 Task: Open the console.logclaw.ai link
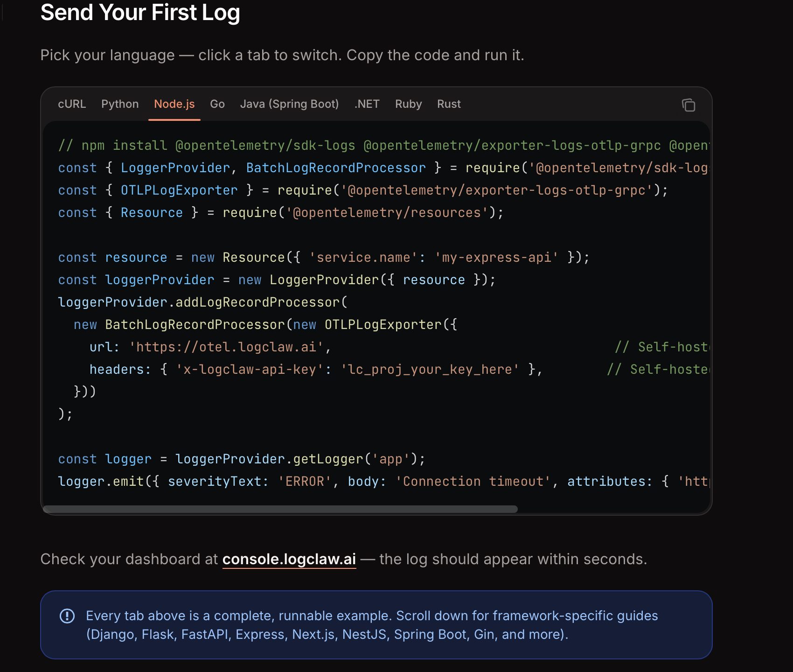tap(289, 559)
